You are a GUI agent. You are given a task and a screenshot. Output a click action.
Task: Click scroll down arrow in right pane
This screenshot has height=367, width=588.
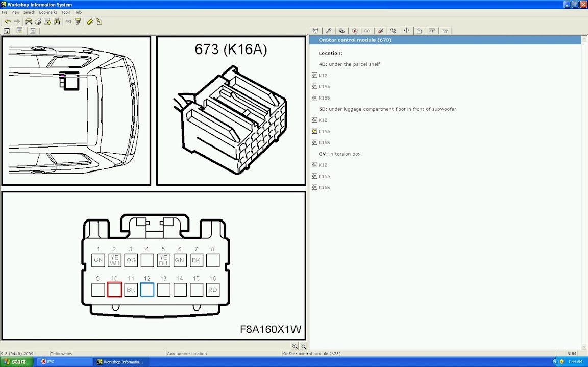click(584, 347)
